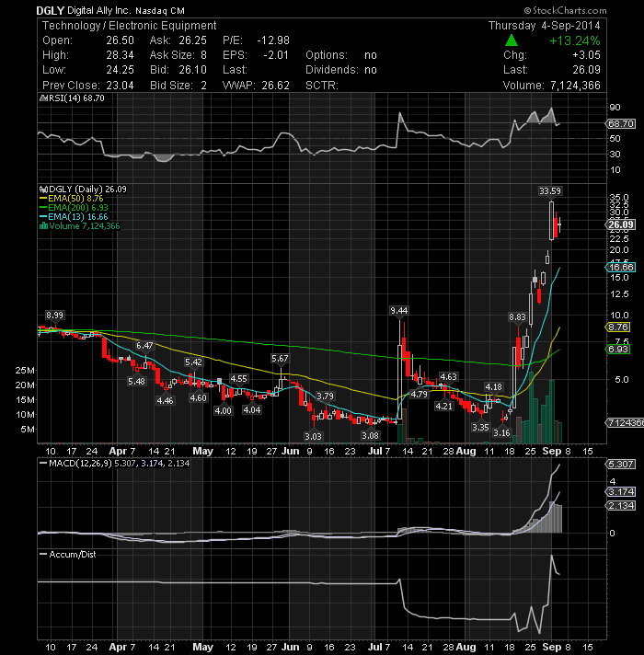Click the Chg value +3.05

[586, 54]
